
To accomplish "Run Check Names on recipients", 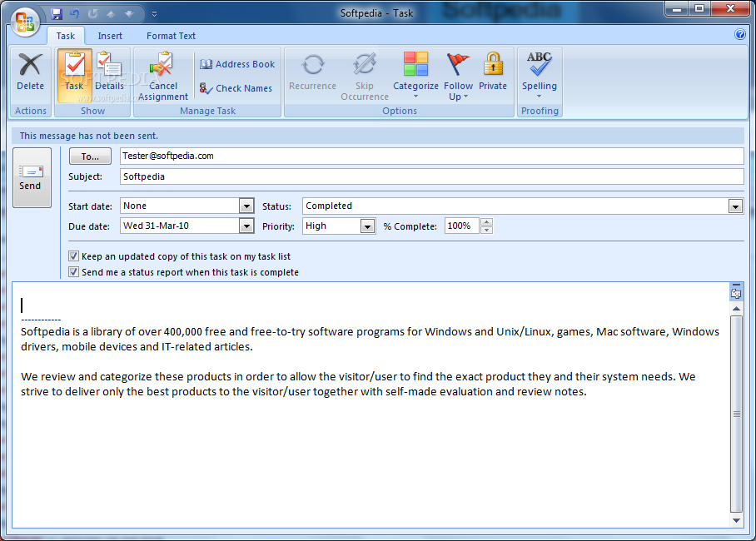I will pos(236,88).
